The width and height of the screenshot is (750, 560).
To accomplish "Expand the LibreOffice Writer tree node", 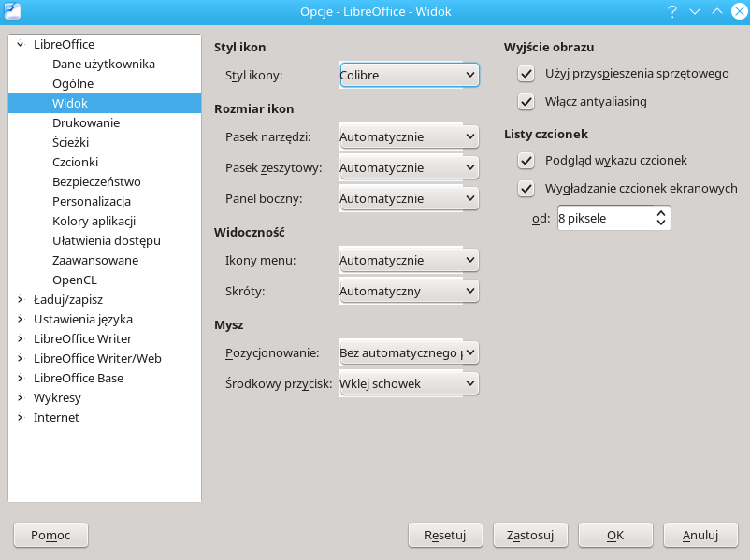I will [x=21, y=338].
